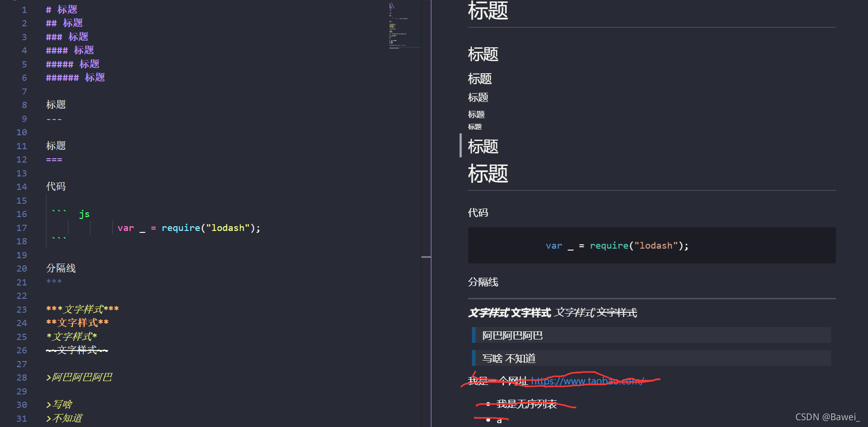Click the minimap code overview thumbnail
The width and height of the screenshot is (868, 427).
pos(404,26)
